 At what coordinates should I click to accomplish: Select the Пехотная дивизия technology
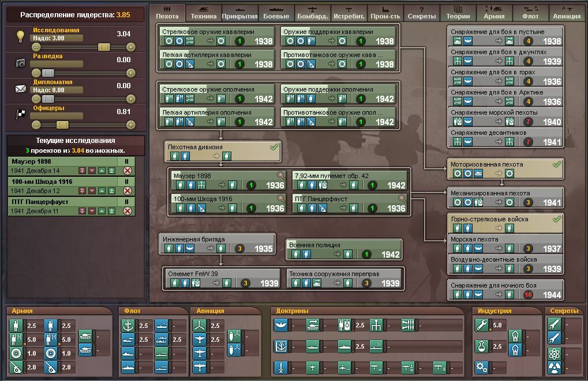223,152
